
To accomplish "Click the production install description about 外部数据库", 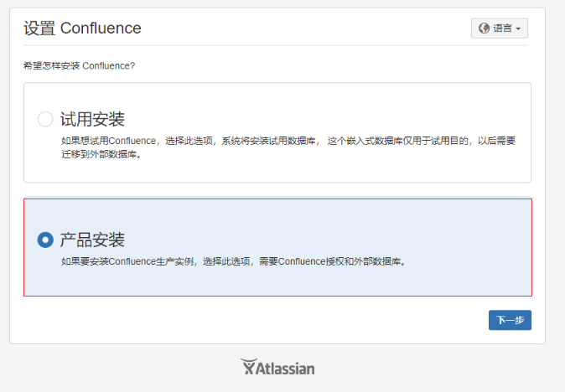I will pos(234,261).
